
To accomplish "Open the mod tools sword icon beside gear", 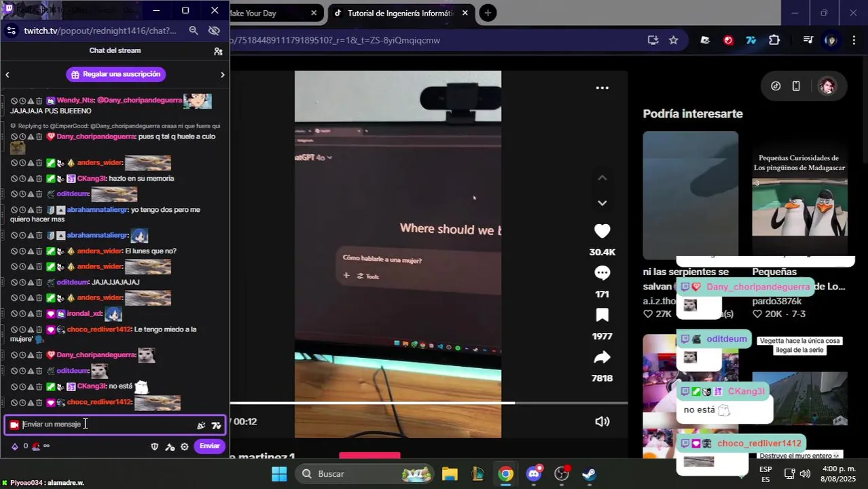I will pyautogui.click(x=170, y=446).
